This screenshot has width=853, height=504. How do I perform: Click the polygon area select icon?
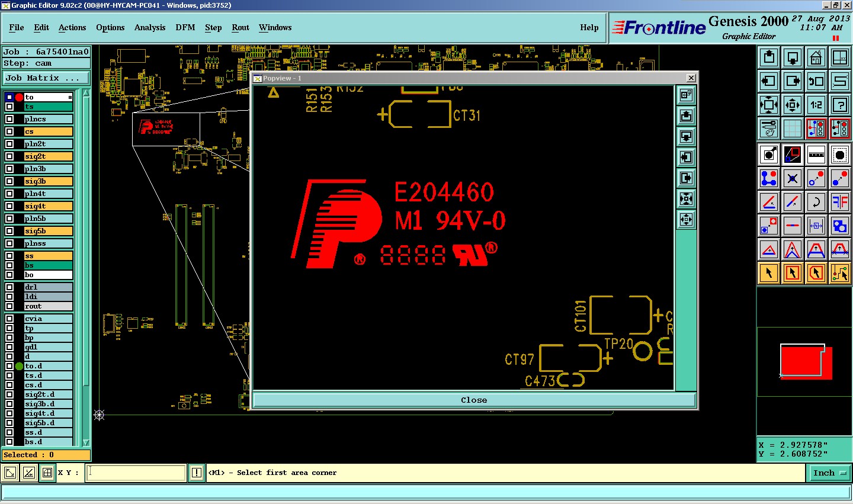click(x=816, y=273)
